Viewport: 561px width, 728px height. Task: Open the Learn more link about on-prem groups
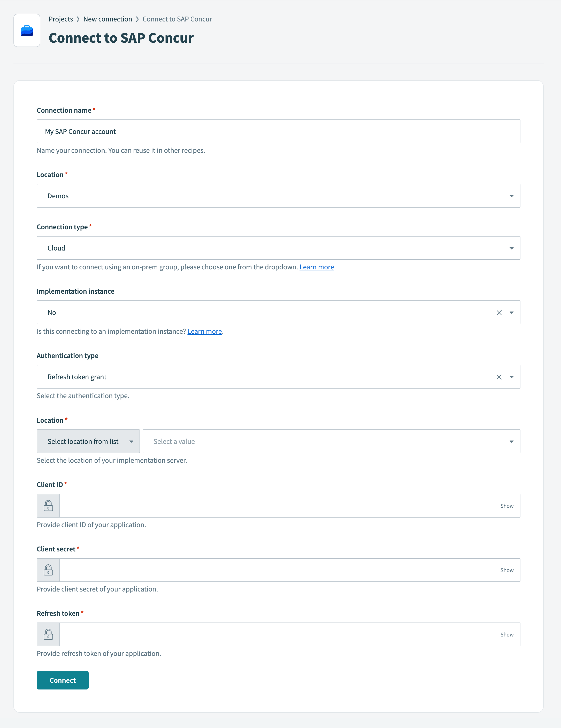317,267
